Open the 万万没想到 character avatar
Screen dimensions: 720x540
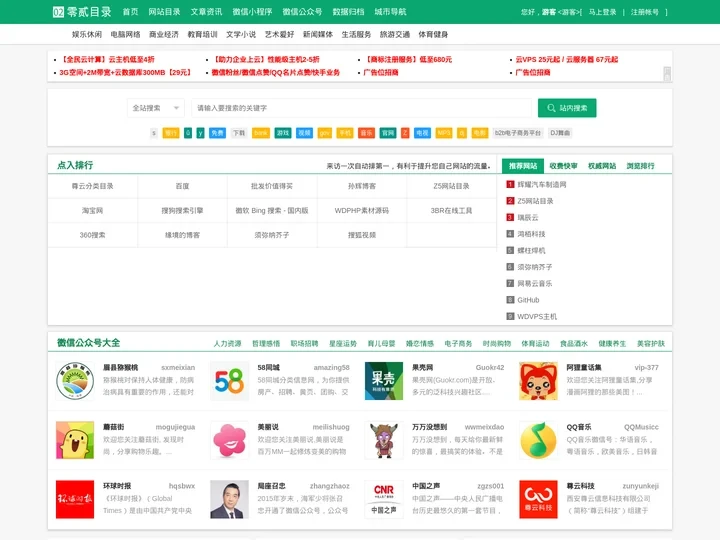384,440
